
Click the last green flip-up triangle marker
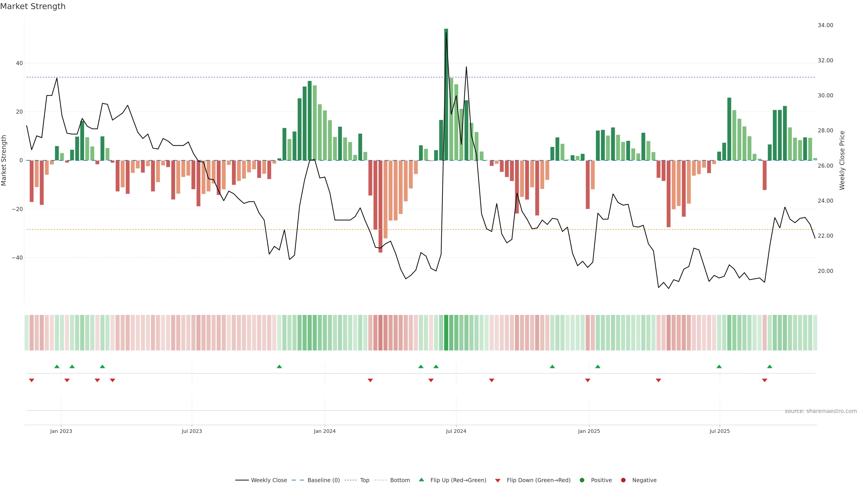[770, 366]
